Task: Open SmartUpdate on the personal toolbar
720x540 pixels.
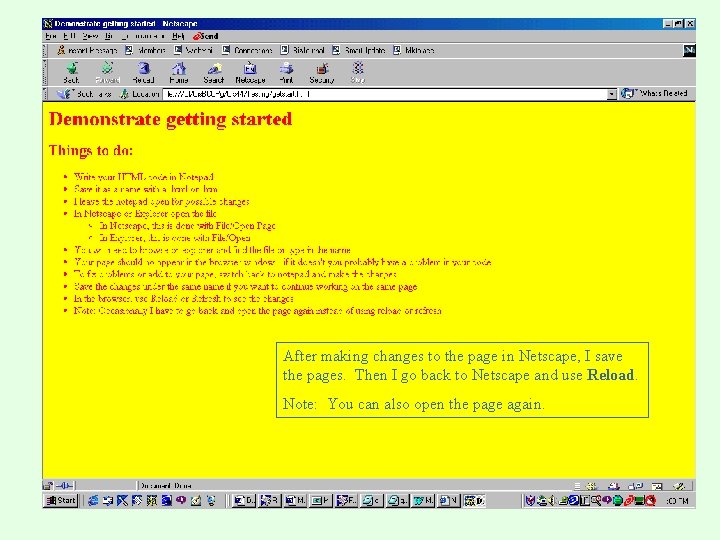Action: (359, 51)
